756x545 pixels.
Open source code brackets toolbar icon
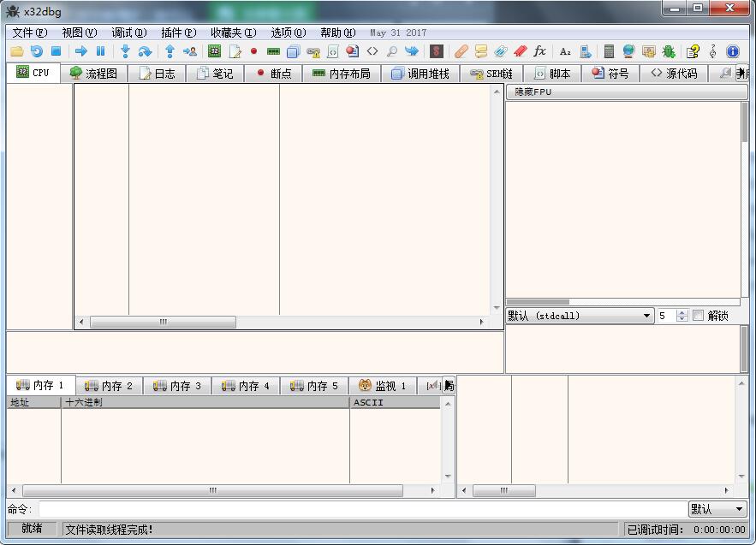click(372, 51)
